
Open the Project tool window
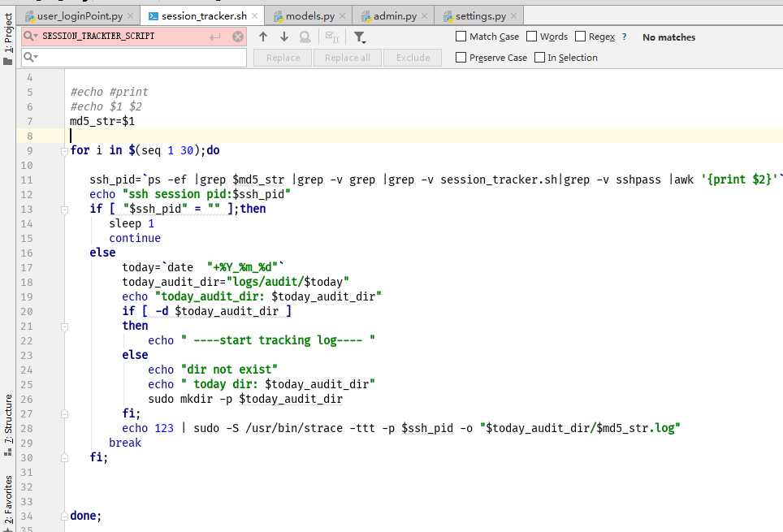(x=8, y=39)
